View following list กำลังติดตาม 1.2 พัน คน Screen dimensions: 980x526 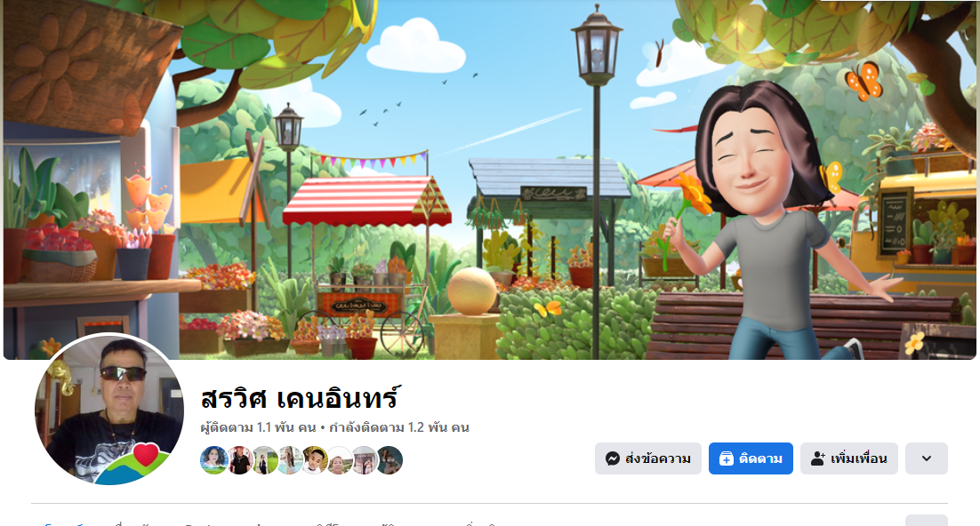tap(398, 428)
